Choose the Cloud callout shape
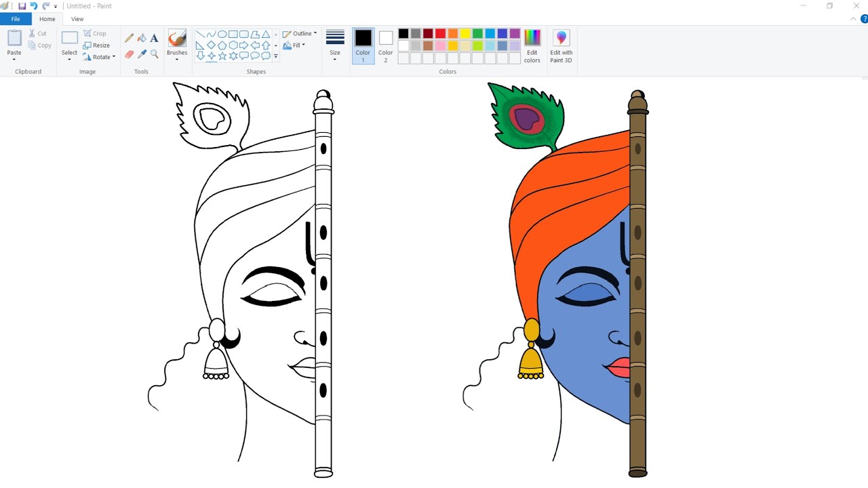 (x=266, y=56)
